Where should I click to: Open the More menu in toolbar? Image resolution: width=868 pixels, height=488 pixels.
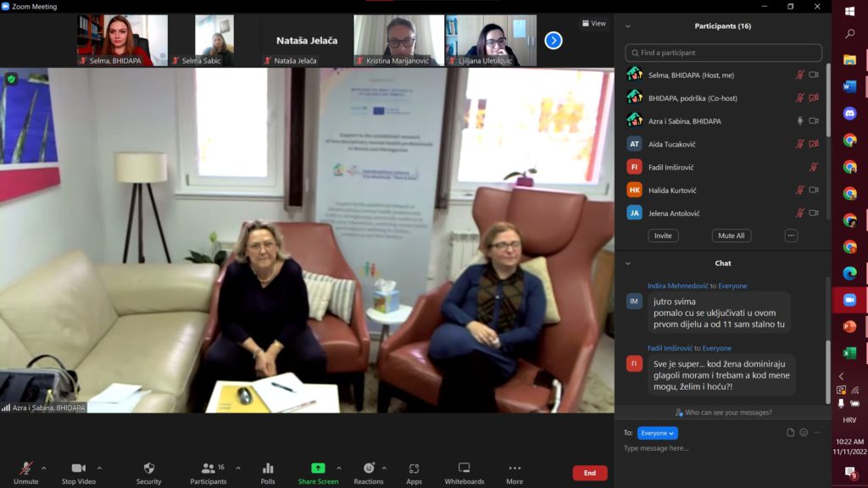click(515, 469)
